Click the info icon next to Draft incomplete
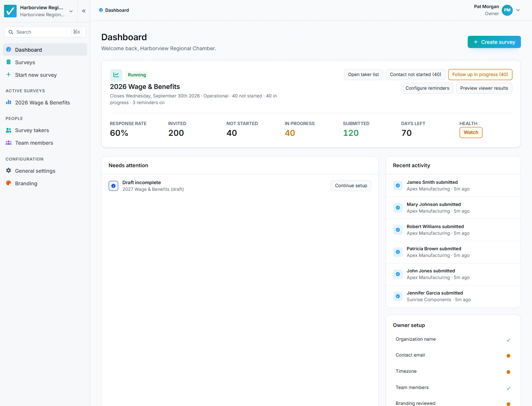The image size is (532, 406). (113, 186)
